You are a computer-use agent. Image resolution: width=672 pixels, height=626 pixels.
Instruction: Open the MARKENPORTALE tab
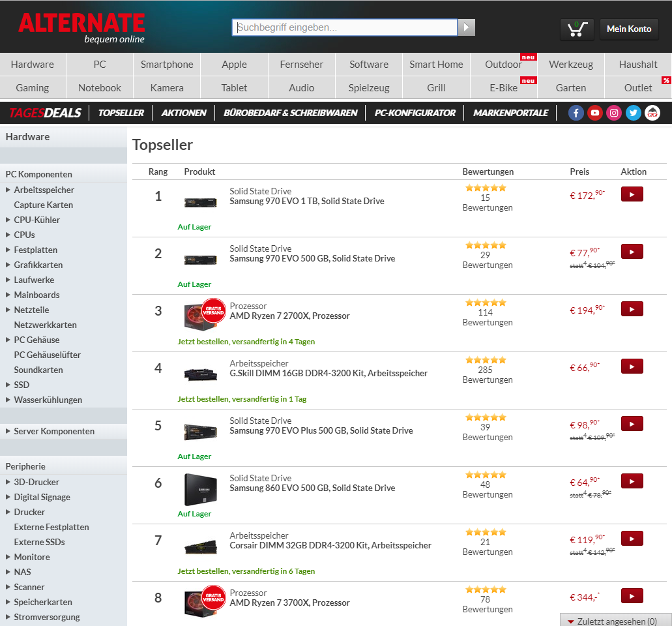pos(510,113)
